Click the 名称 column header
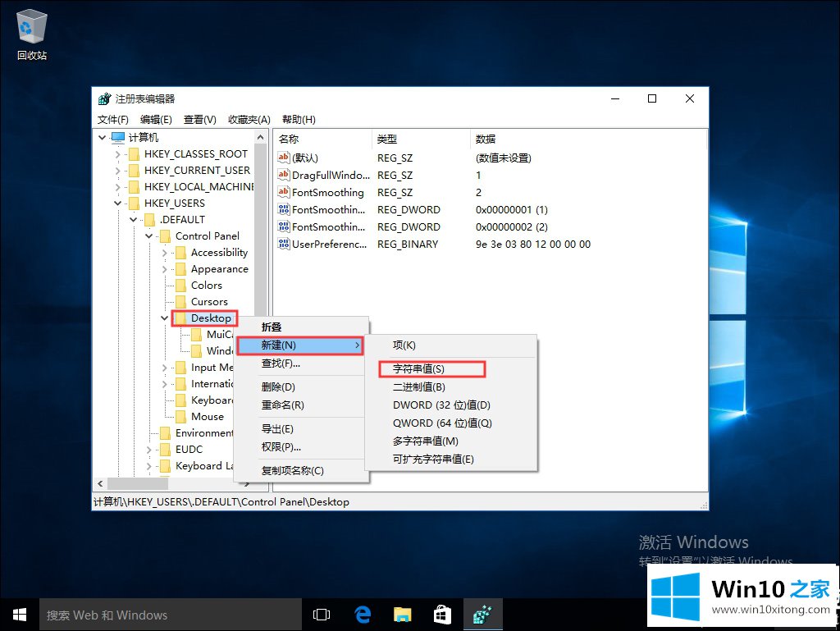Viewport: 840px width, 631px height. click(289, 139)
